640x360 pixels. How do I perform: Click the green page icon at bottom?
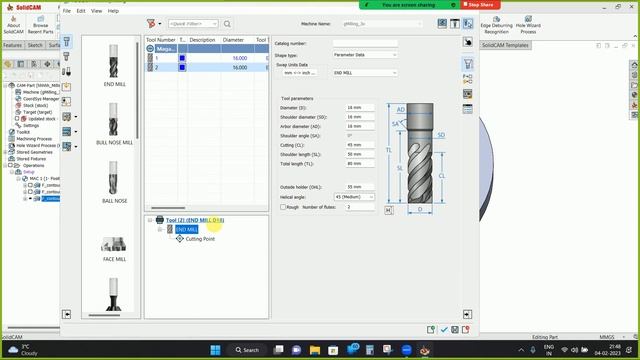[x=431, y=329]
